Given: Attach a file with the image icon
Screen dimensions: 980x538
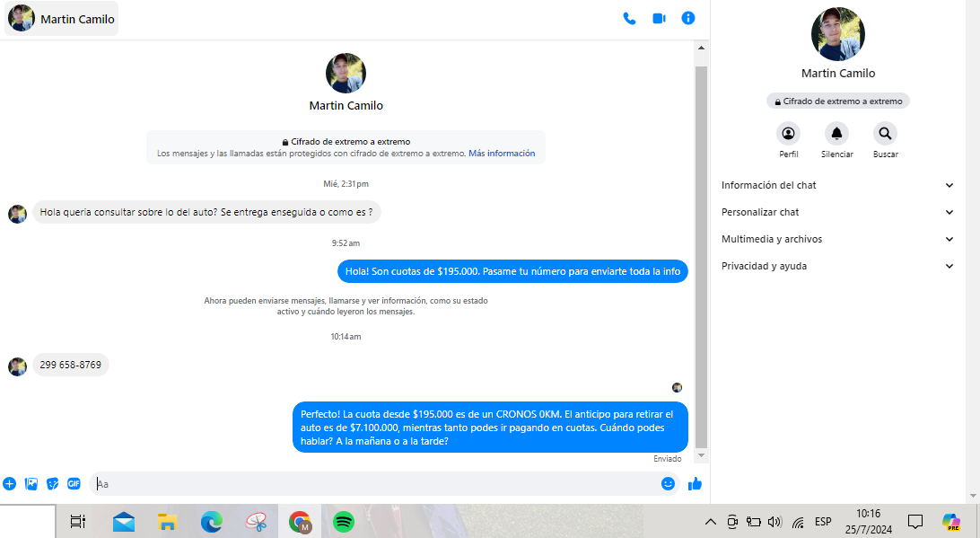Looking at the screenshot, I should (x=31, y=483).
